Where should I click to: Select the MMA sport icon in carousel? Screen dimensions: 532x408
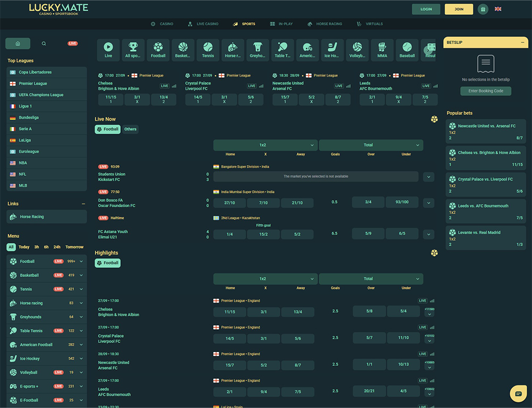[382, 50]
